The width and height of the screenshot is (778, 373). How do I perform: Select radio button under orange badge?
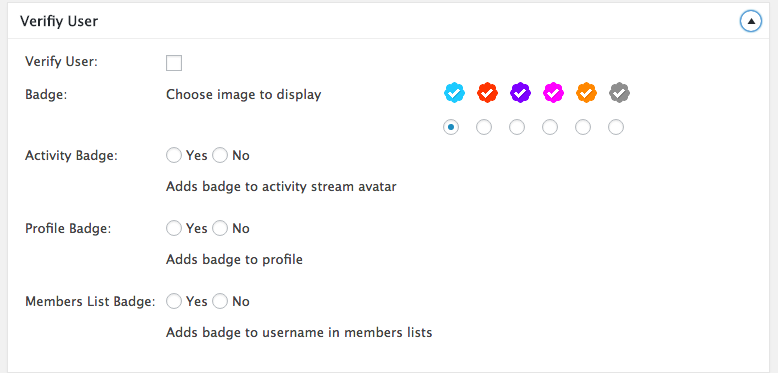(x=583, y=127)
